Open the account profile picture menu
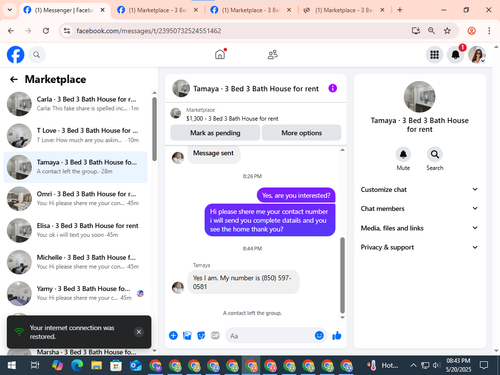 [x=477, y=55]
